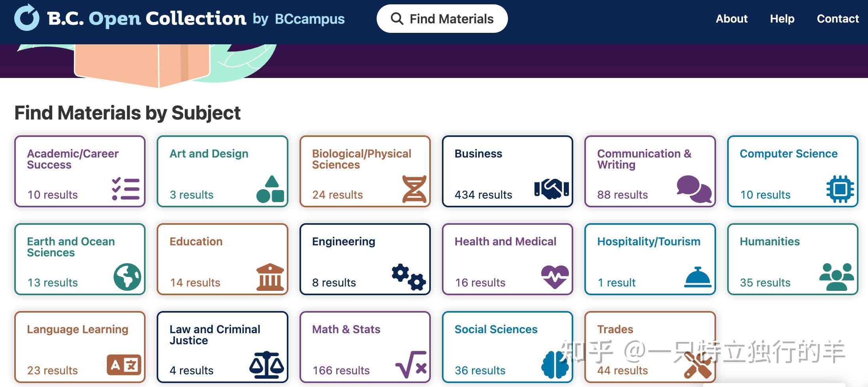Open the Help page in navigation
Image resolution: width=868 pixels, height=387 pixels.
click(782, 19)
